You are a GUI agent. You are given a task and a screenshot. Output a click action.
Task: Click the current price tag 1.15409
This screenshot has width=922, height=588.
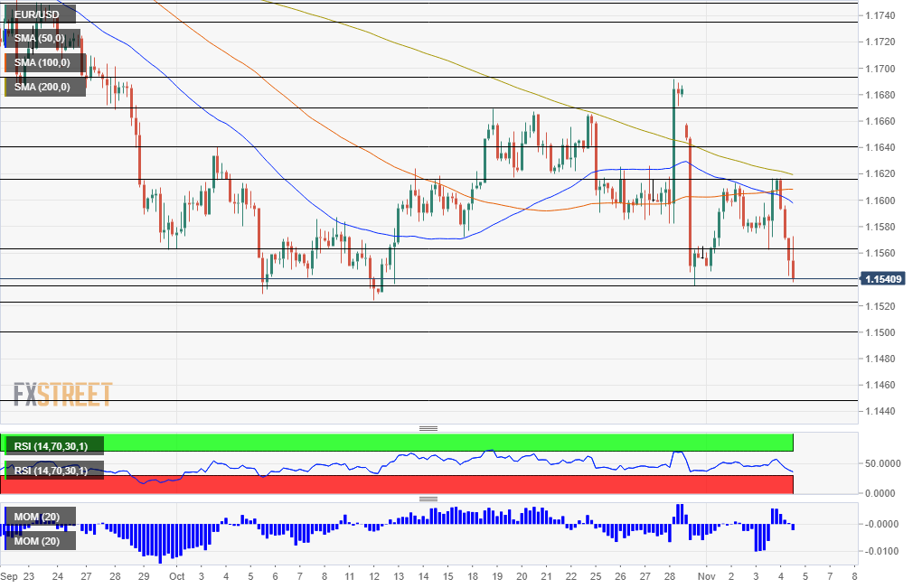882,279
